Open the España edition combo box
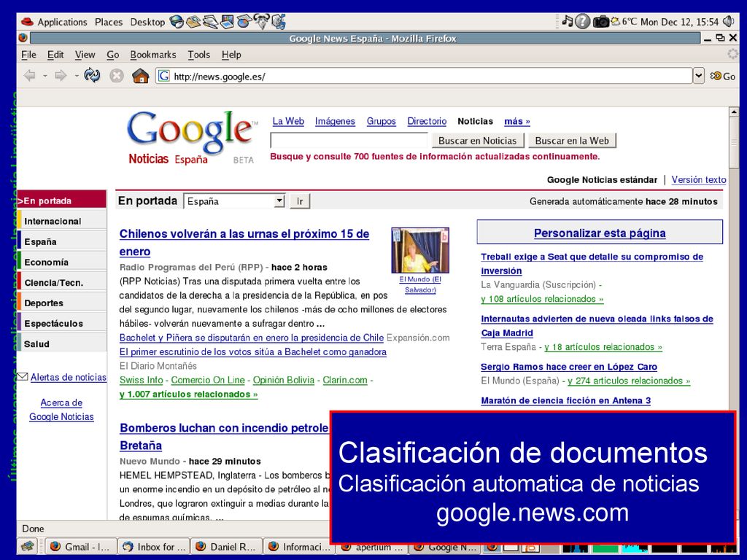The image size is (747, 560). (234, 201)
